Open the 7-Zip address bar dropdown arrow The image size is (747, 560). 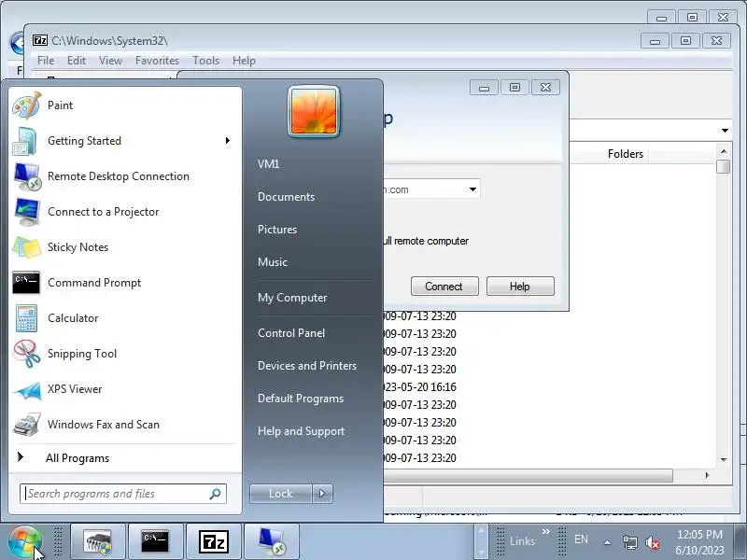pos(725,131)
